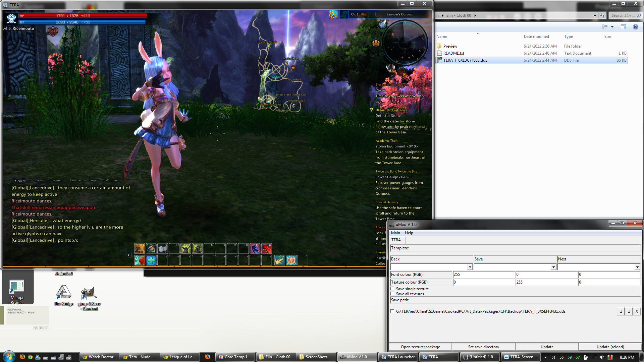Image resolution: width=644 pixels, height=362 pixels.
Task: Click the Explorer help question mark icon
Action: 635,27
